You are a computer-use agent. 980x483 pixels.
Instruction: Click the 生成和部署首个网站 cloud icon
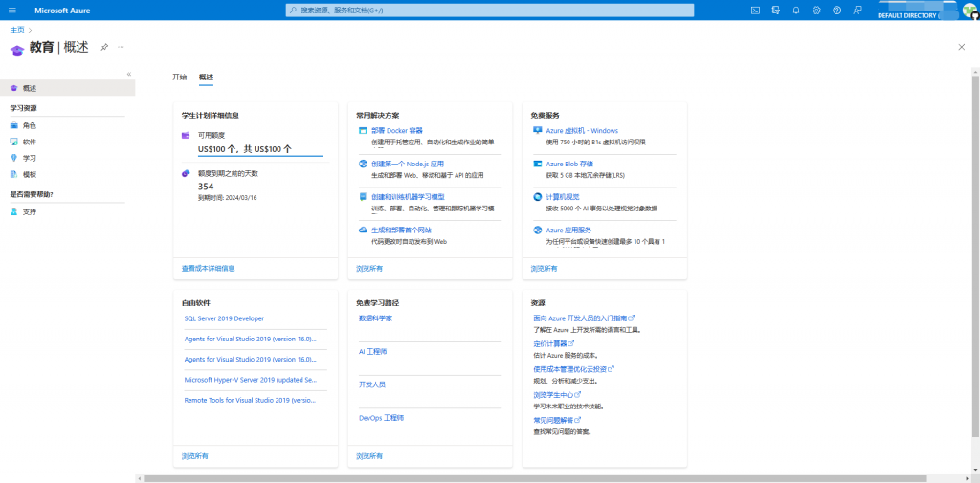coord(363,230)
